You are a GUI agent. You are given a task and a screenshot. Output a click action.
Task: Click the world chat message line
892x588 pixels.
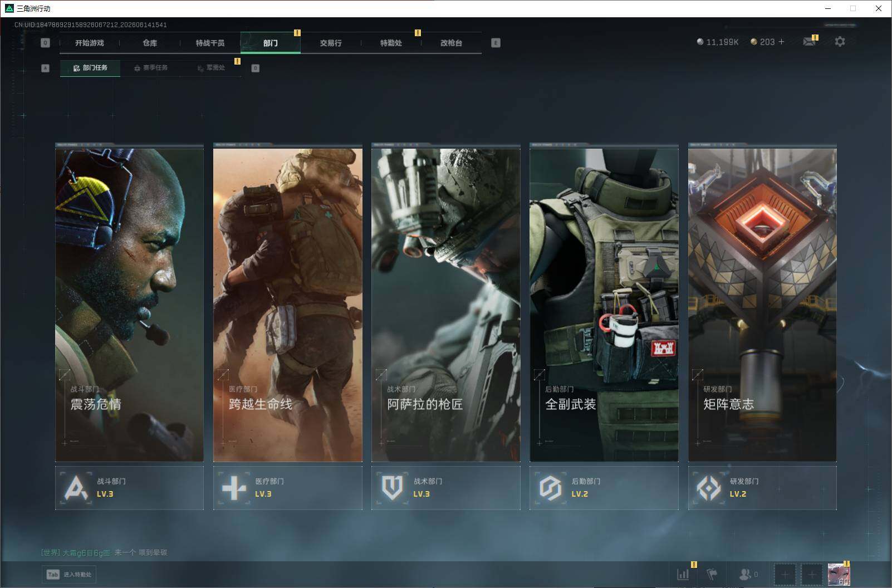click(x=104, y=552)
